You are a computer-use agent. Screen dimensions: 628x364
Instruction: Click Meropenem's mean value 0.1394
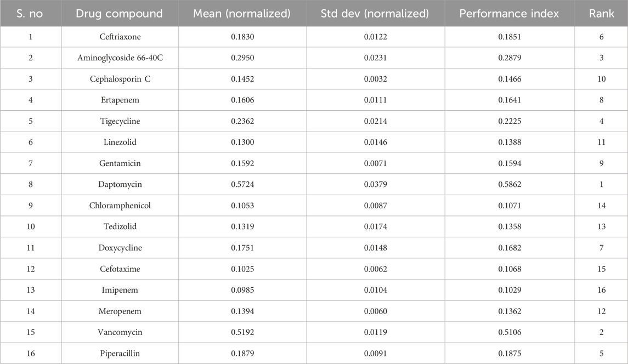[x=241, y=311]
